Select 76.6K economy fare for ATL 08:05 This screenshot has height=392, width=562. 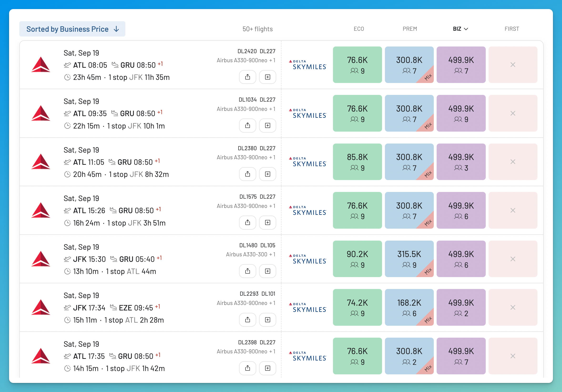coord(357,65)
